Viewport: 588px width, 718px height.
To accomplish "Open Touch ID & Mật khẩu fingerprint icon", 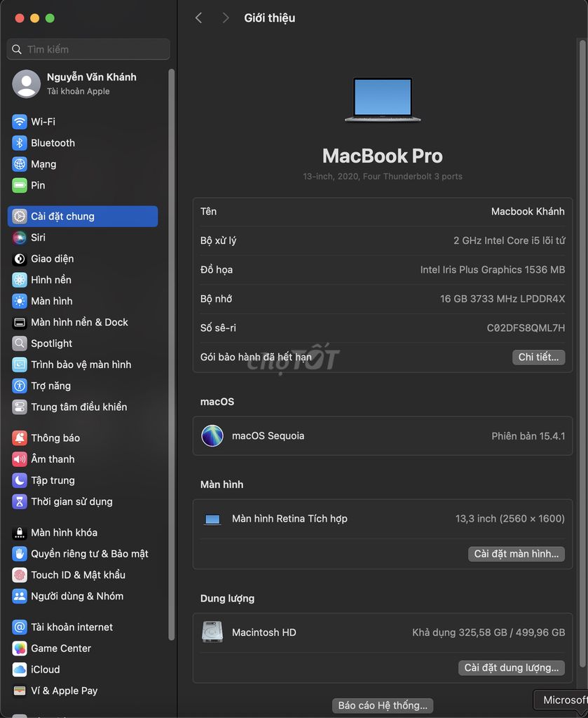I will [19, 575].
